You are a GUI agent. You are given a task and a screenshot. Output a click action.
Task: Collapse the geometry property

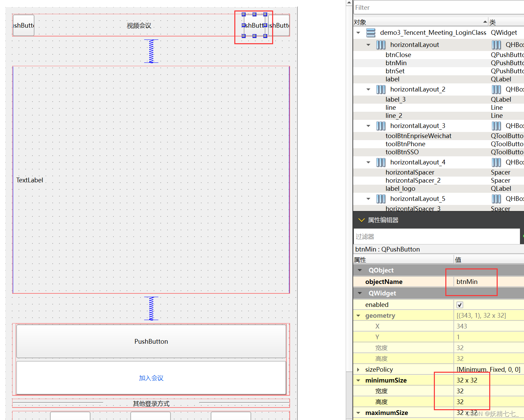click(358, 316)
